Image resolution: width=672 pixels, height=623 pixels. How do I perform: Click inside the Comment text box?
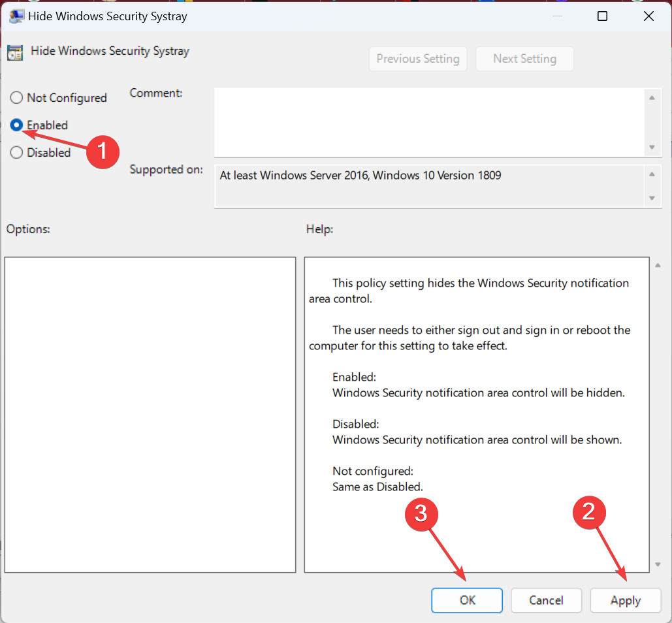coord(428,123)
